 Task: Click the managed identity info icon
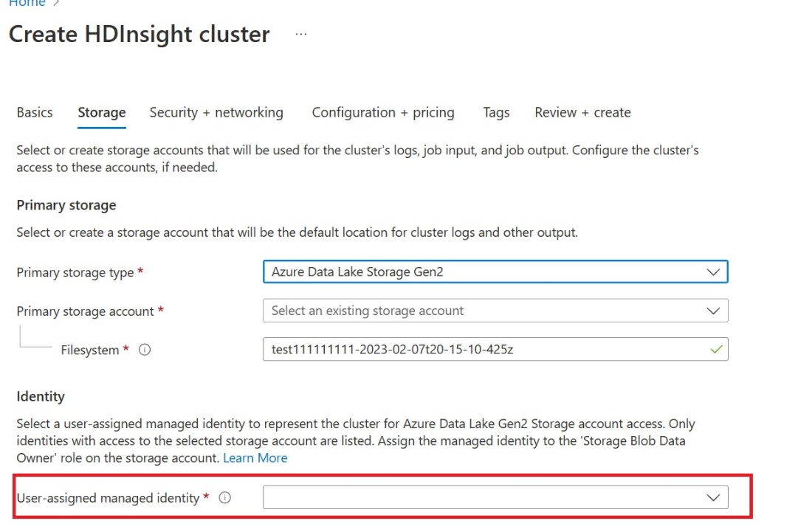pyautogui.click(x=224, y=498)
